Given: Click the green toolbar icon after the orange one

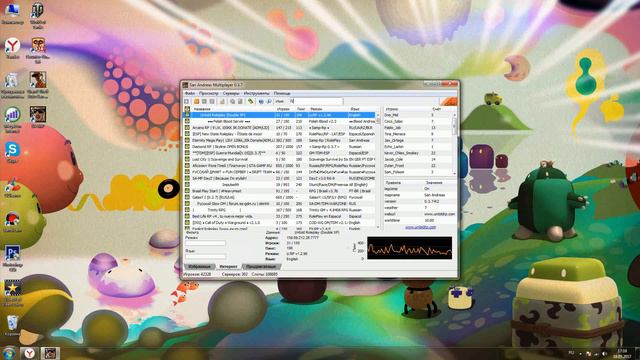Looking at the screenshot, I should (x=204, y=101).
